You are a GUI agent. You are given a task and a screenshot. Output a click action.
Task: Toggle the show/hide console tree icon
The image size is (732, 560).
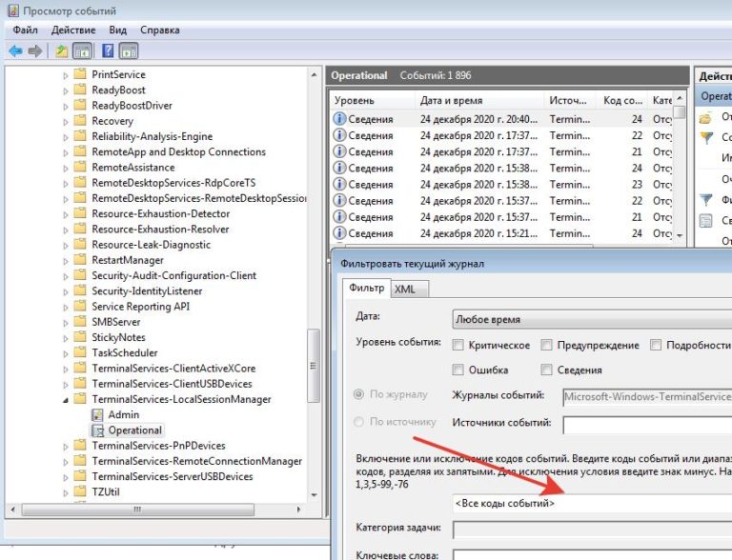coord(82,50)
